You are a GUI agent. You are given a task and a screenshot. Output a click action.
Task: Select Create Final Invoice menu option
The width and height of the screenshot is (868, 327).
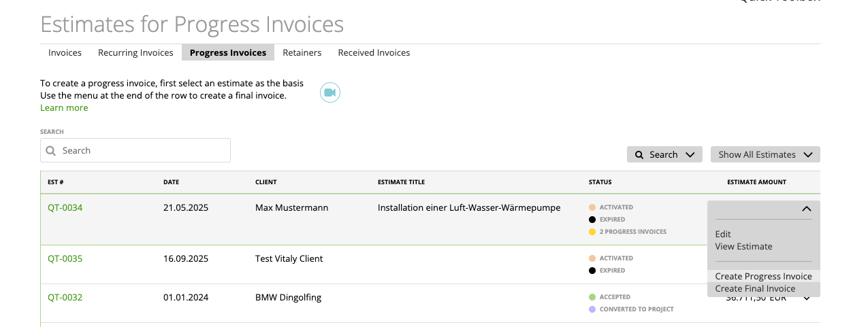click(755, 289)
